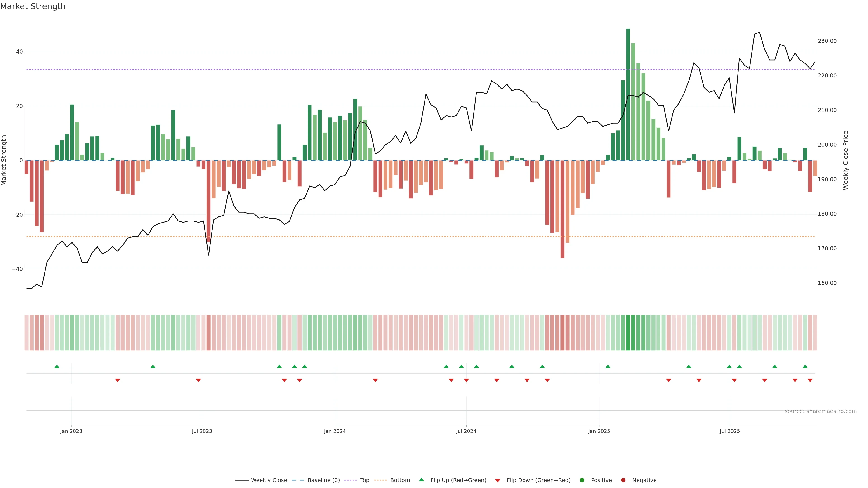Click the Positive green circle legend icon
The image size is (868, 488).
pyautogui.click(x=582, y=480)
